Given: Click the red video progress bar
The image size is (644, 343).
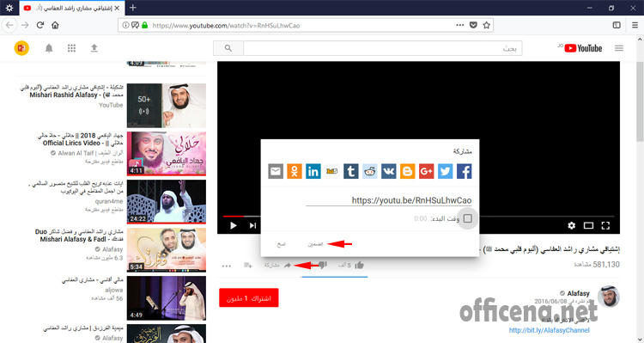Looking at the screenshot, I should pos(234,216).
